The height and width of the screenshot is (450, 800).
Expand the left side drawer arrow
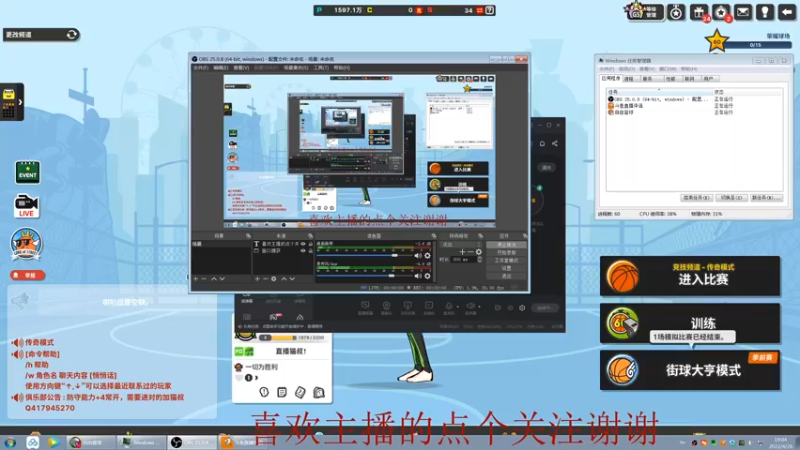tap(20, 102)
